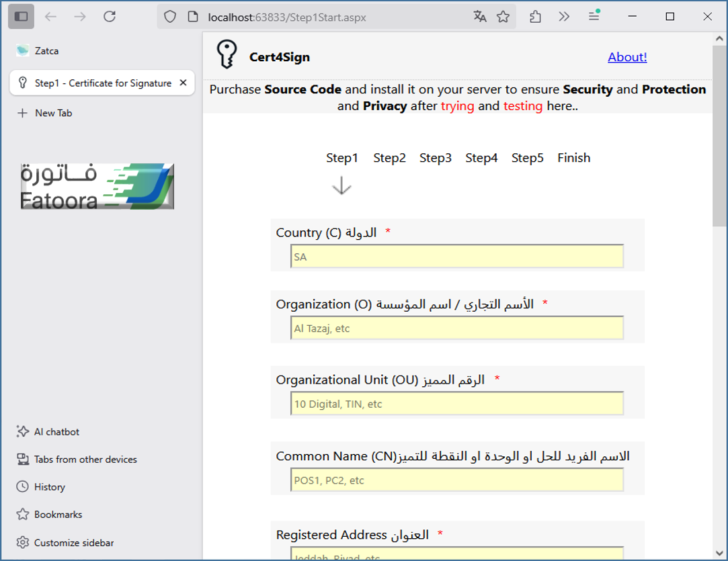Close the Step1 Certificate for Signature tab
The width and height of the screenshot is (728, 561).
(184, 83)
